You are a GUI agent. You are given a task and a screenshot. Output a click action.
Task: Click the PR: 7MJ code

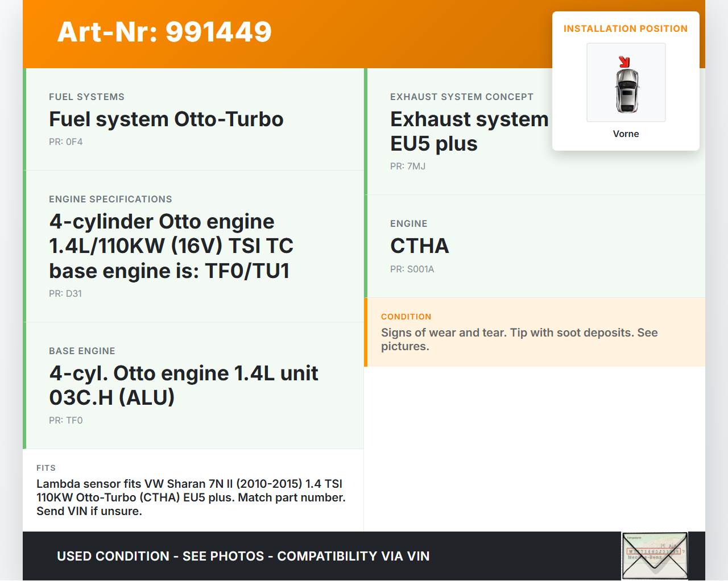[408, 166]
